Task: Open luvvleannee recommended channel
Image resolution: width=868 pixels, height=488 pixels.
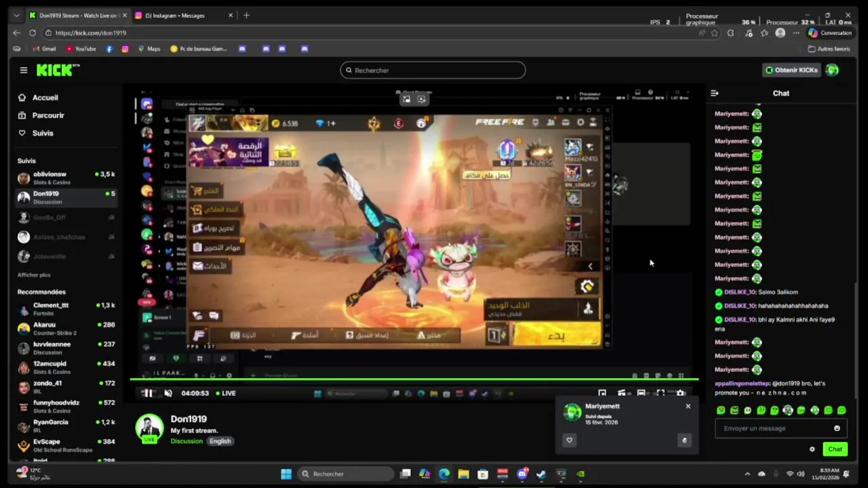Action: click(66, 348)
